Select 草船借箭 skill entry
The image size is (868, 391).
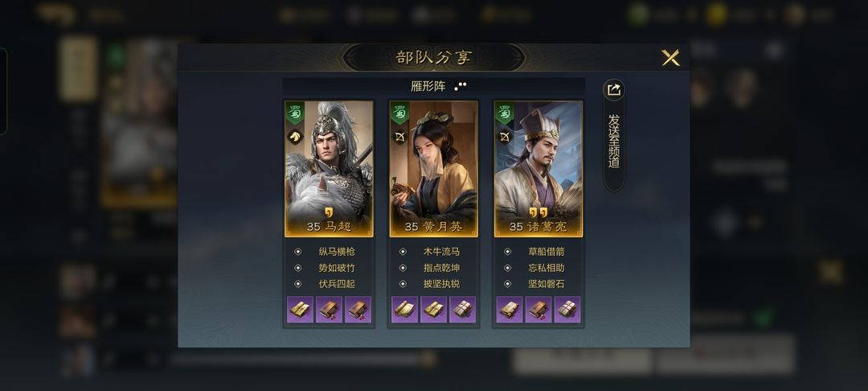point(546,252)
